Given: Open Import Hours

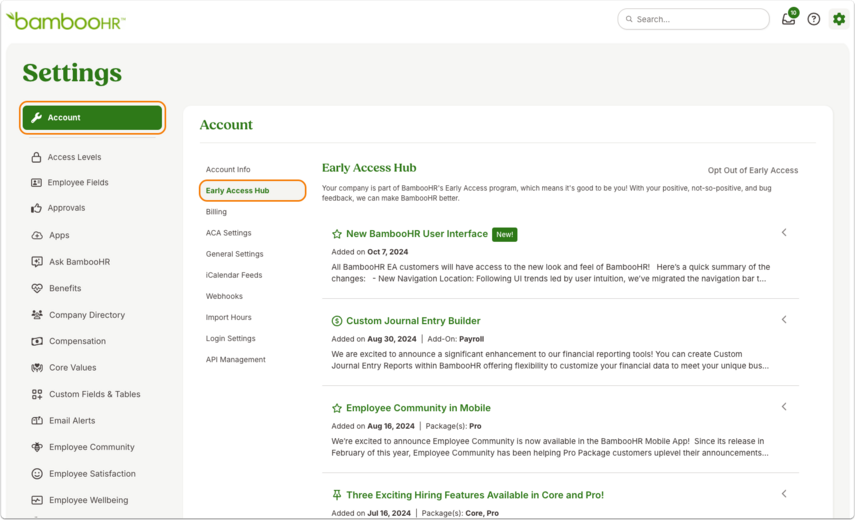Looking at the screenshot, I should tap(228, 317).
